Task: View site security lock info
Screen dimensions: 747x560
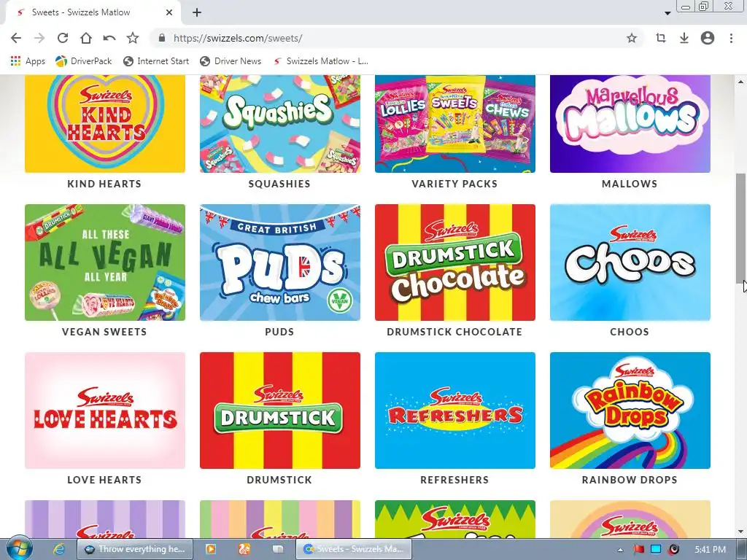Action: point(161,38)
